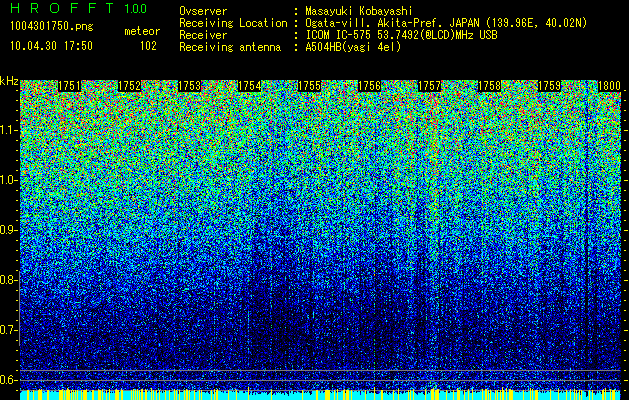The image size is (629, 400).
Task: Click the observer name Masayuki Kobayashi
Action: [x=359, y=11]
